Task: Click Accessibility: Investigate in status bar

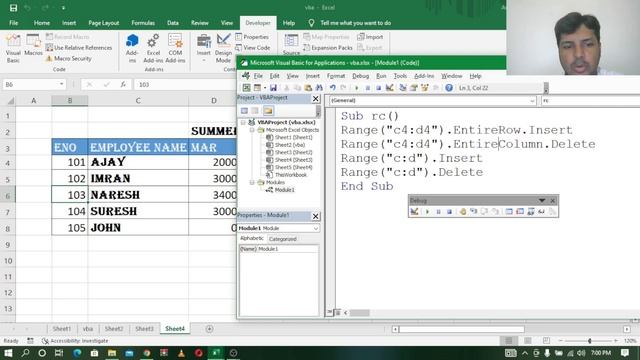Action: click(76, 341)
